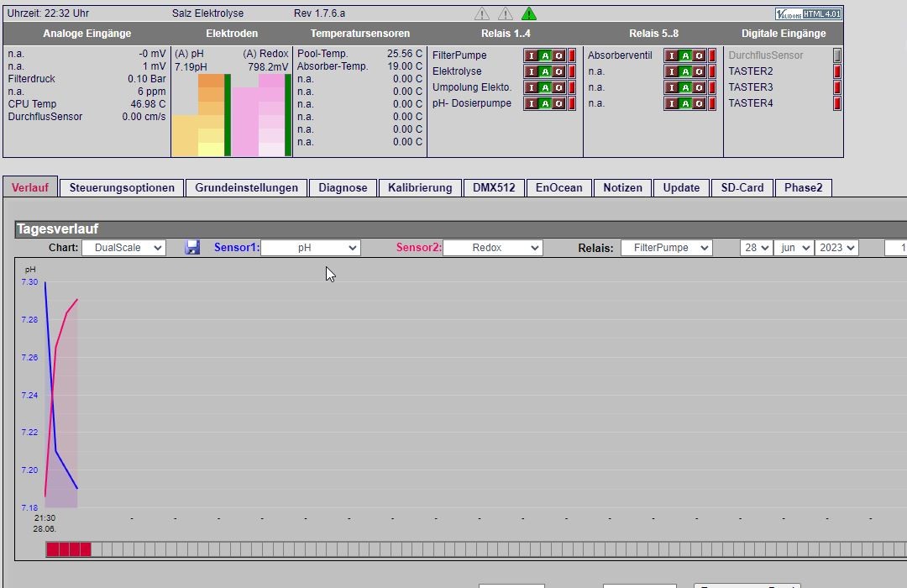
Task: Go to the Update tab
Action: tap(681, 187)
